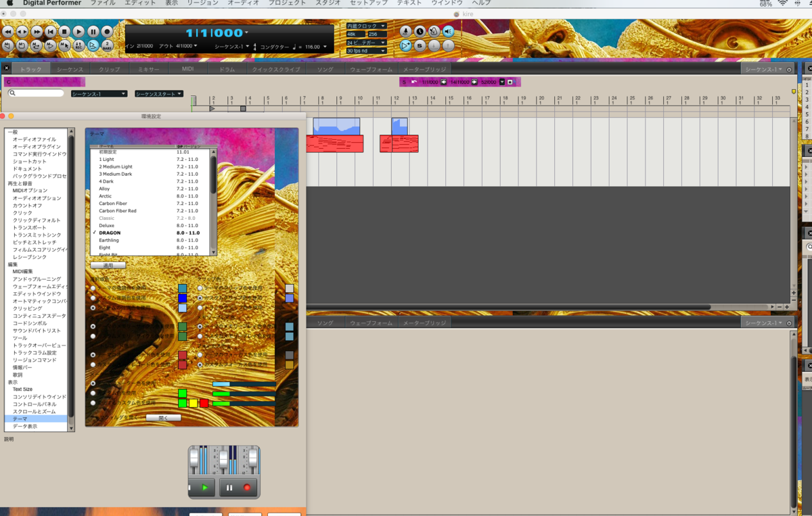
Task: Toggle the blue auto-scroll play arrow icon
Action: click(405, 45)
